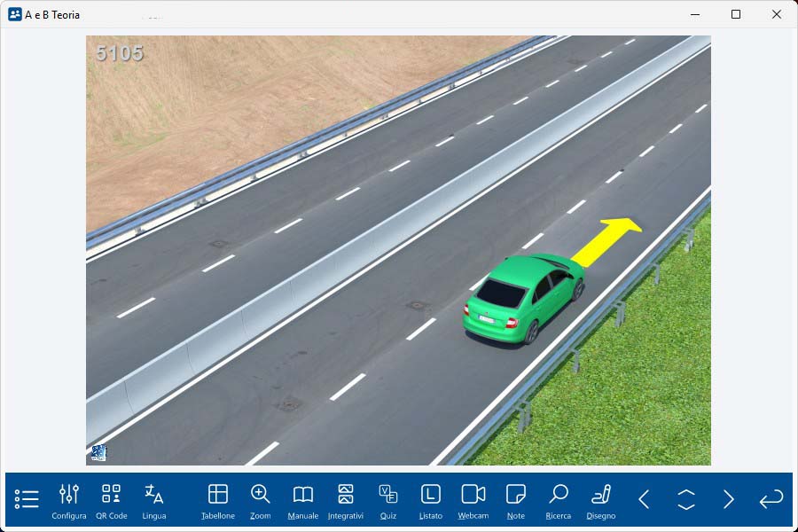
Task: Open the Note panel
Action: (x=516, y=501)
